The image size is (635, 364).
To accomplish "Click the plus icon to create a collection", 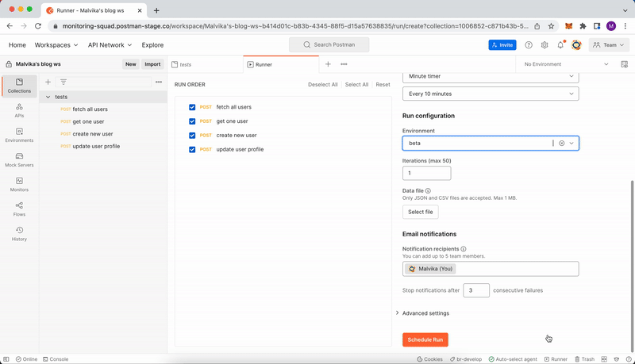I will click(48, 82).
